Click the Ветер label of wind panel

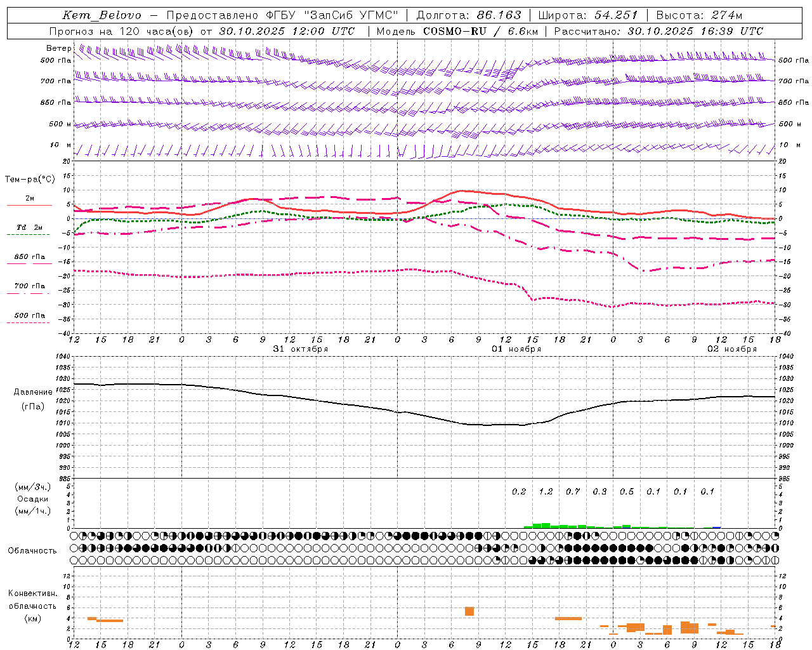tap(58, 48)
